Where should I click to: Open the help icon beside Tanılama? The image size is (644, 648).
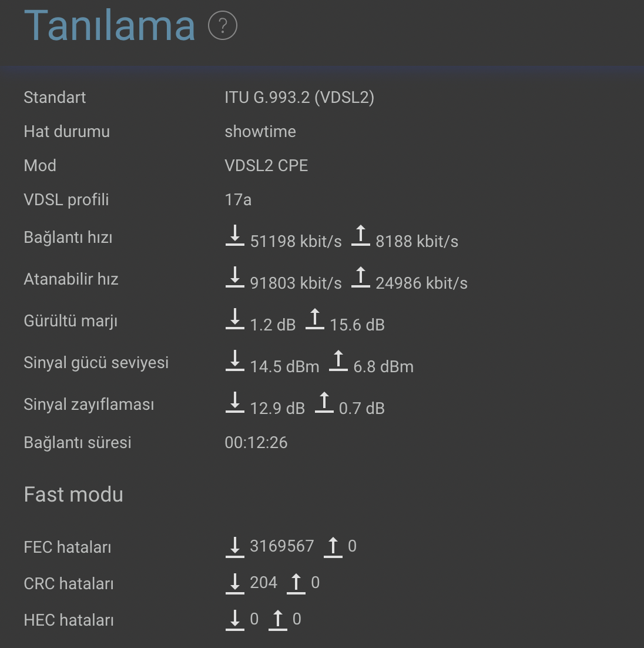tap(223, 26)
